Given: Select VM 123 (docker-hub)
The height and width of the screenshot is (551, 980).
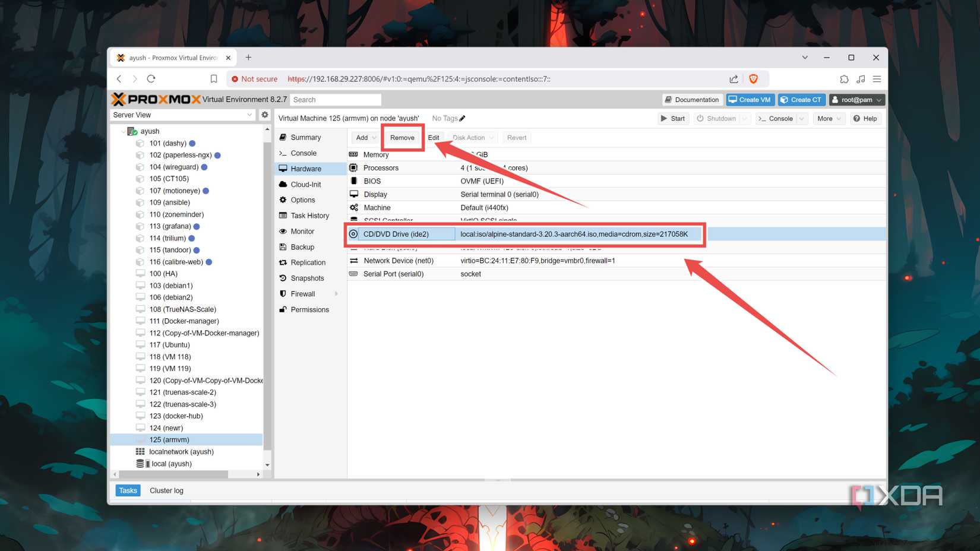Looking at the screenshot, I should coord(176,416).
